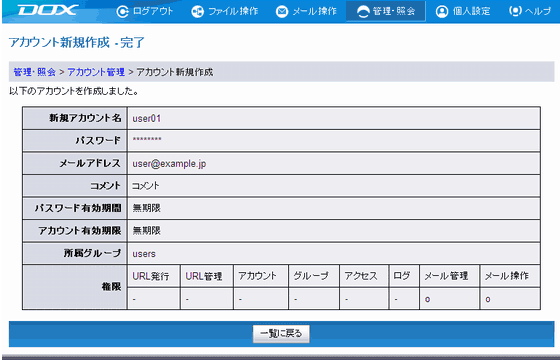Click the メール管理 permission header
Image resolution: width=560 pixels, height=360 pixels.
pos(446,276)
